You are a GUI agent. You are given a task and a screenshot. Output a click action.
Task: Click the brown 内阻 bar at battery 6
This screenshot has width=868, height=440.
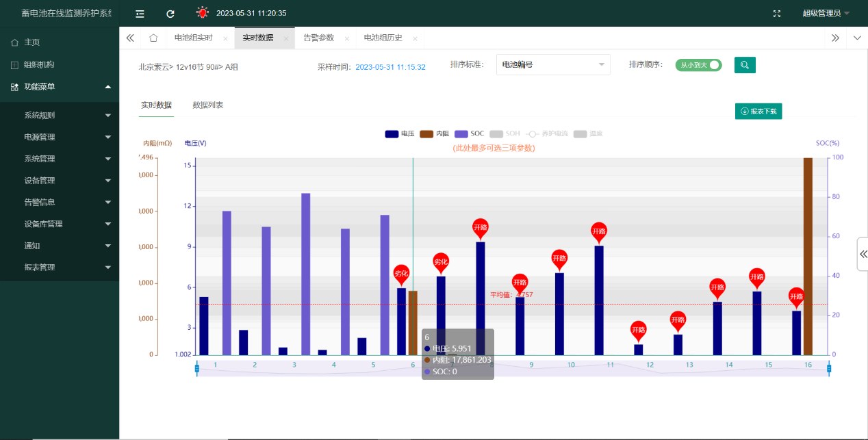[413, 322]
